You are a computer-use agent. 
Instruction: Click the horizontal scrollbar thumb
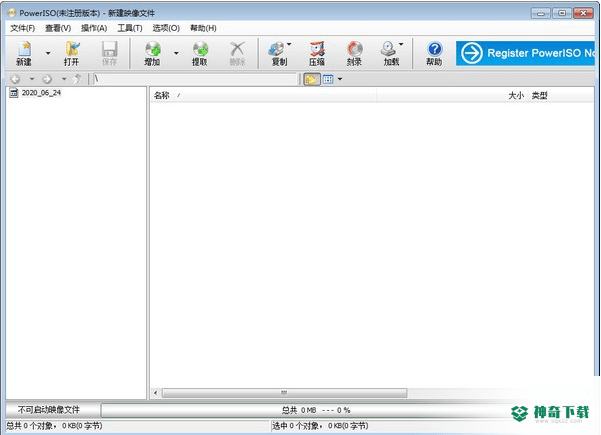tap(284, 393)
